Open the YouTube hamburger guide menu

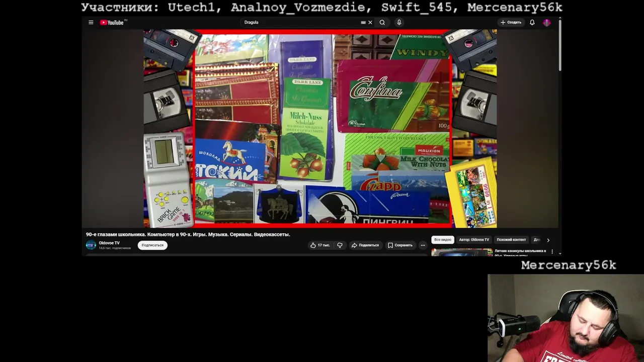[x=91, y=23]
